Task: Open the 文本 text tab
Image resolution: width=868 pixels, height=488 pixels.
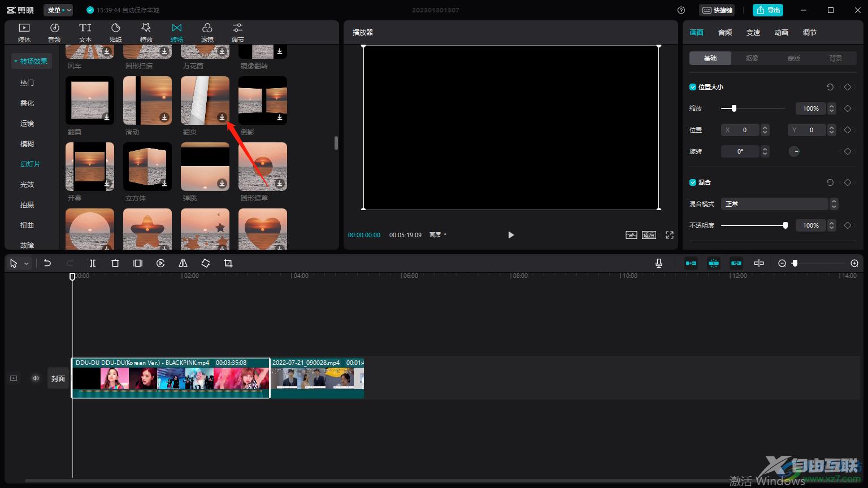Action: point(85,32)
